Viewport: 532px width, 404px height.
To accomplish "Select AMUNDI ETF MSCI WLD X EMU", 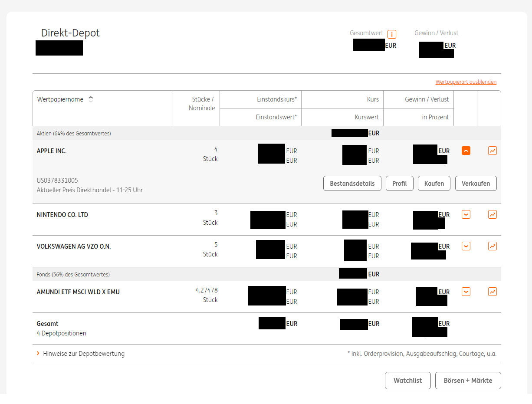I will [78, 292].
